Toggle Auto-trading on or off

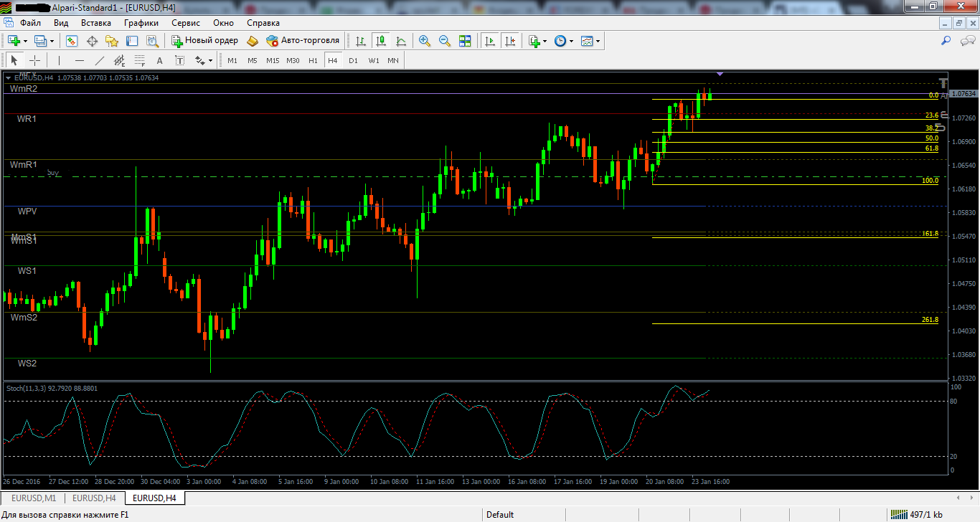pos(302,41)
